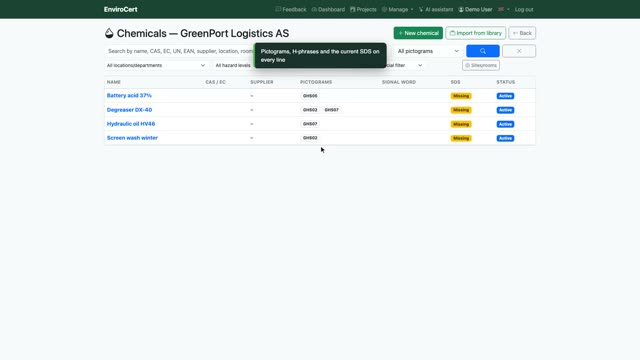This screenshot has width=640, height=360.
Task: Expand the special filter dropdown
Action: tap(404, 65)
